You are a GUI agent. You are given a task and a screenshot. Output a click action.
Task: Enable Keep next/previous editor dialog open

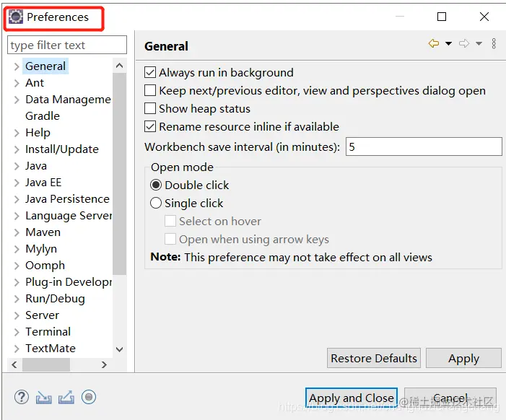pyautogui.click(x=150, y=91)
